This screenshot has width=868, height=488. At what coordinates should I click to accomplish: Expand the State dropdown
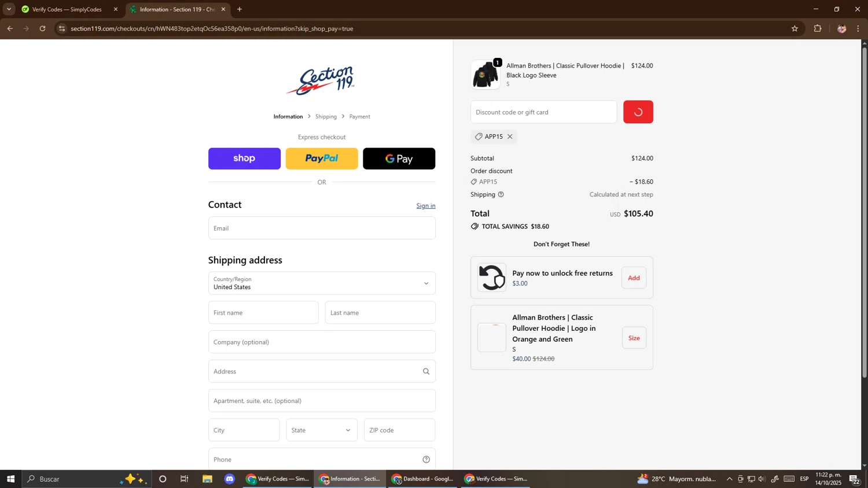click(322, 430)
